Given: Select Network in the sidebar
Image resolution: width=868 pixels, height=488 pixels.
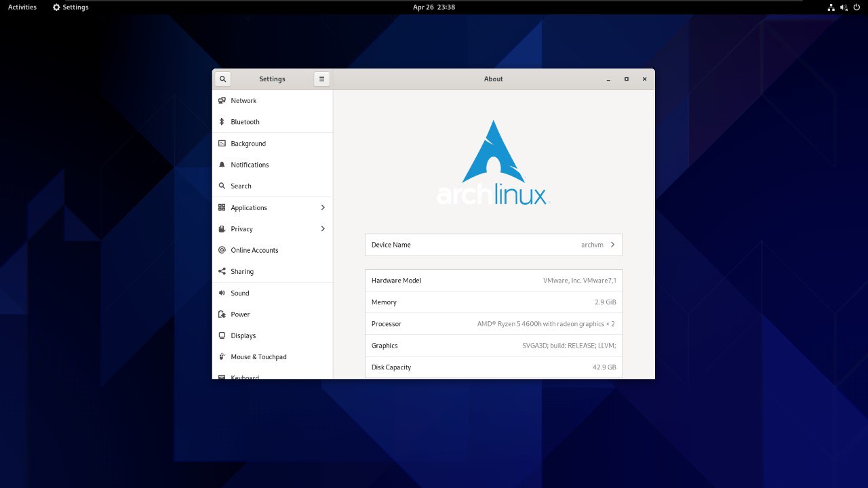Looking at the screenshot, I should (273, 100).
